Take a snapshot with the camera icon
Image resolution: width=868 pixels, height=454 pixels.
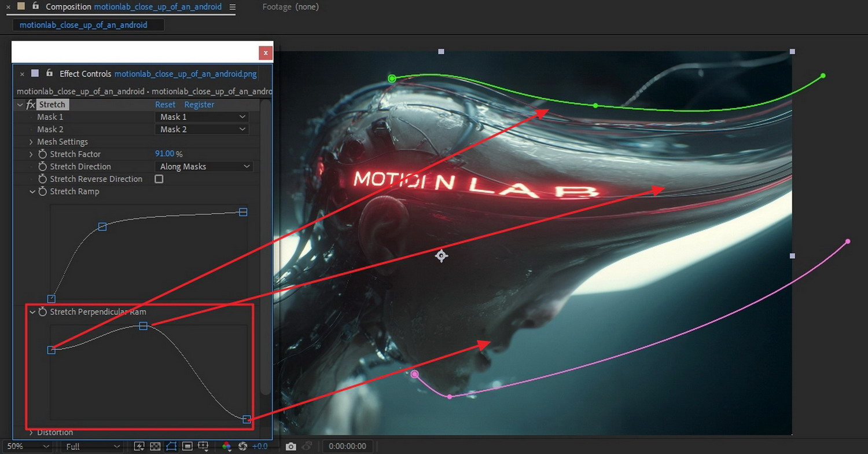tap(290, 446)
